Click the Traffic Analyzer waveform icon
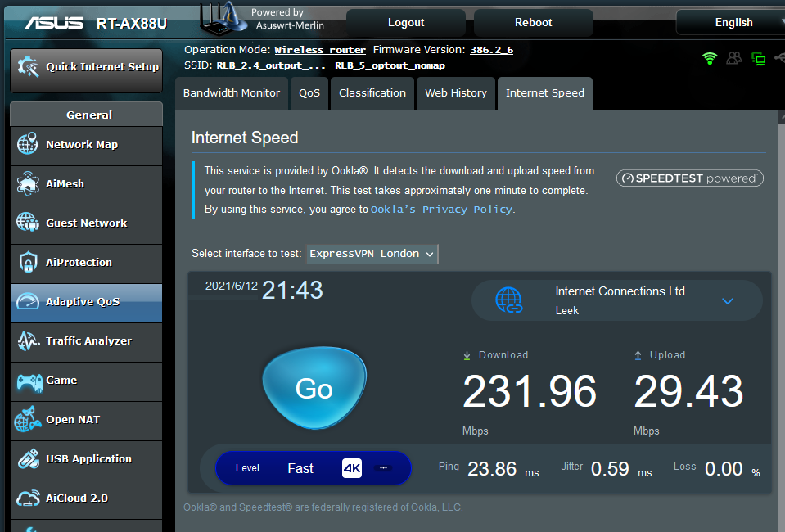Image resolution: width=785 pixels, height=532 pixels. (x=28, y=340)
